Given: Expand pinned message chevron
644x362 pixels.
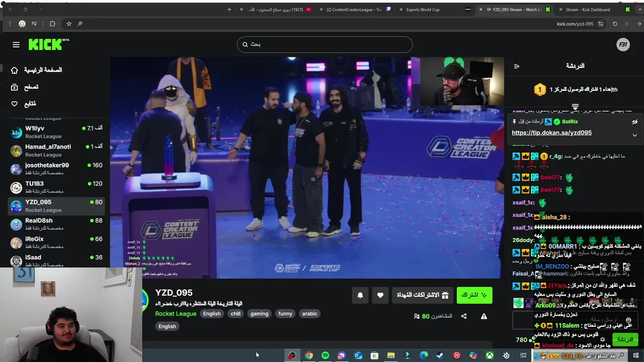Looking at the screenshot, I should pyautogui.click(x=634, y=135).
